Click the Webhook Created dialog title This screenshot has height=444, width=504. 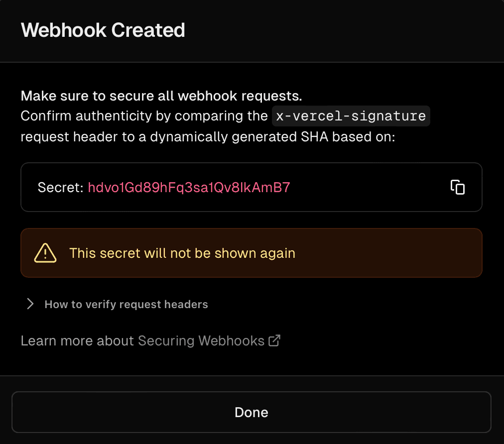[x=103, y=30]
